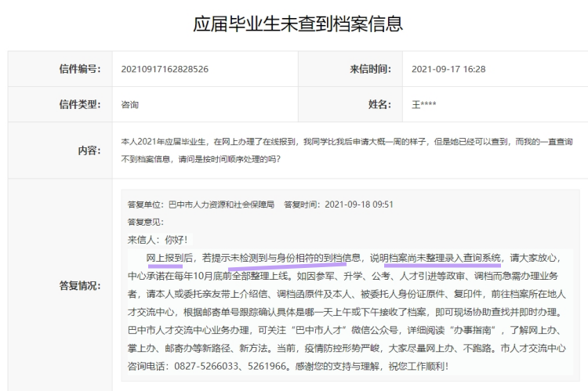Click the 答复意见 label
This screenshot has width=588, height=391.
(x=146, y=222)
